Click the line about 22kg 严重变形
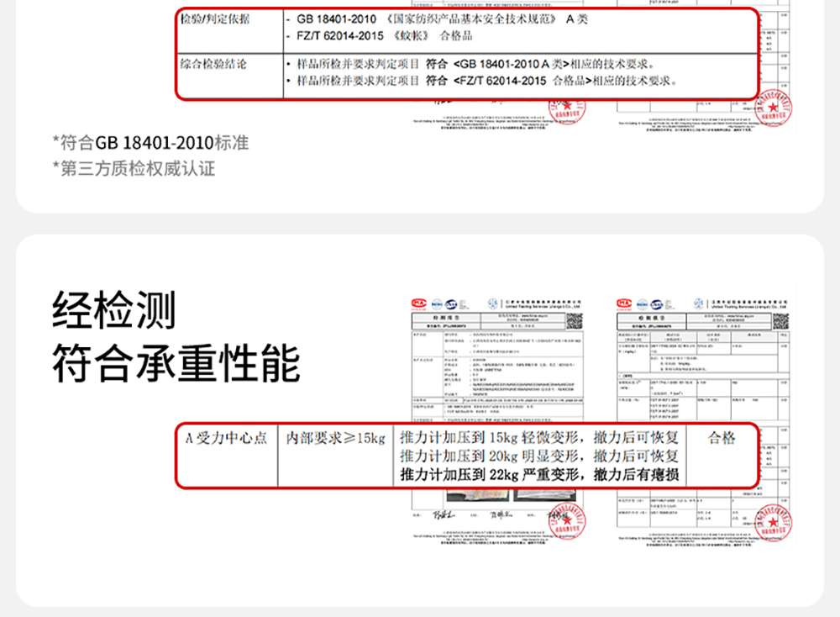The image size is (840, 617). 539,474
